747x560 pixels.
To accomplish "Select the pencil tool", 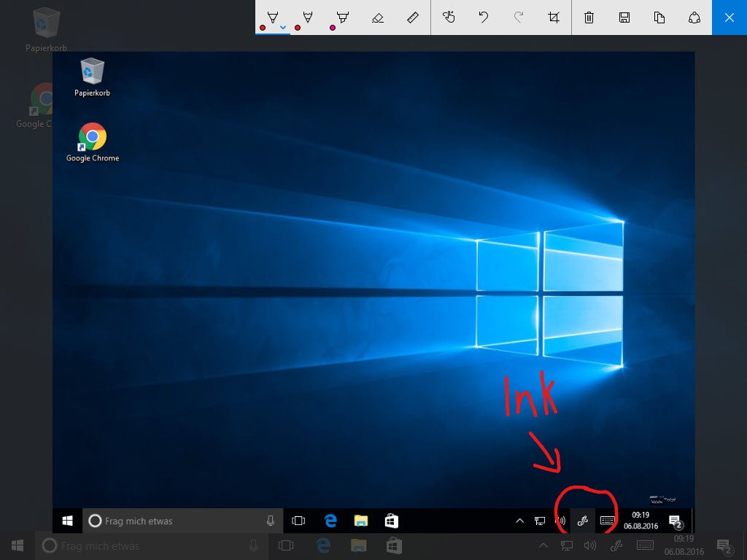I will (x=307, y=17).
